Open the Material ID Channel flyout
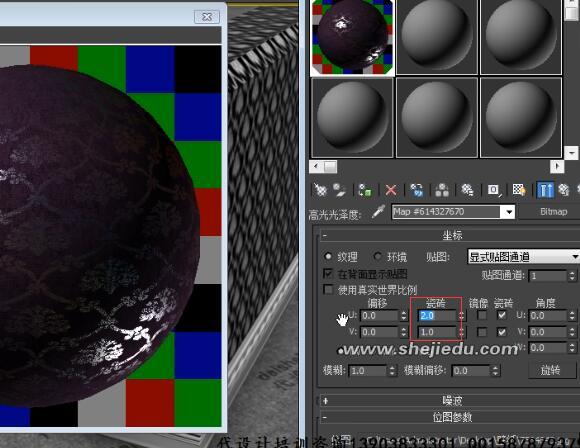580x448 pixels. point(494,190)
